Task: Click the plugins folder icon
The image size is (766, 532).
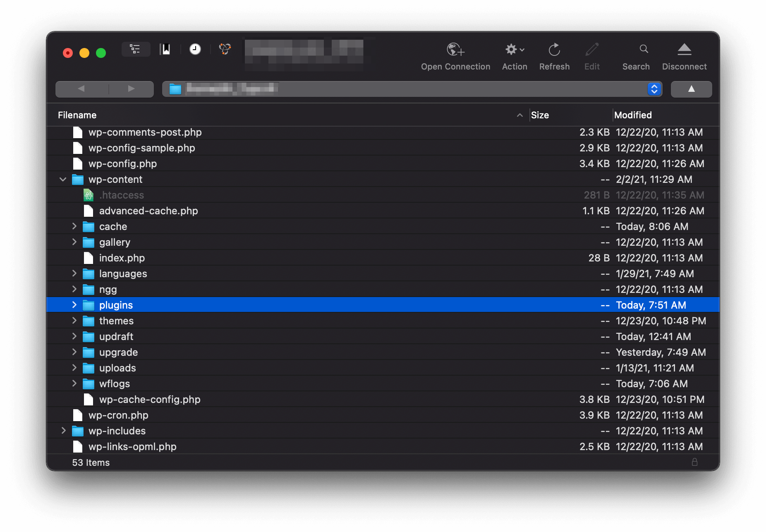Action: tap(89, 305)
